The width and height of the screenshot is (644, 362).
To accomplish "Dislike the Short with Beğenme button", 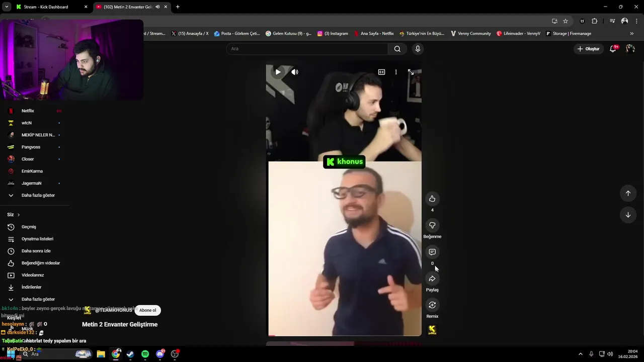I will (432, 225).
